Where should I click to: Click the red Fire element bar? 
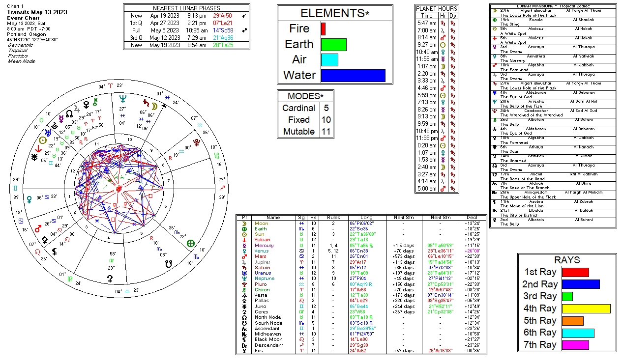[x=323, y=29]
